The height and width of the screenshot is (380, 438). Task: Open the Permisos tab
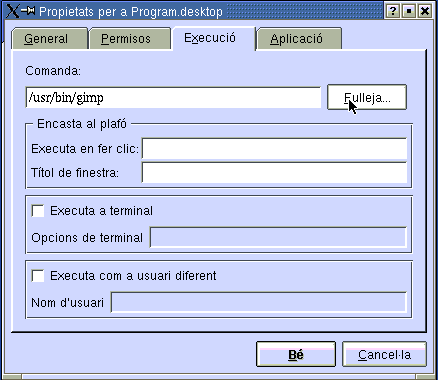click(129, 39)
